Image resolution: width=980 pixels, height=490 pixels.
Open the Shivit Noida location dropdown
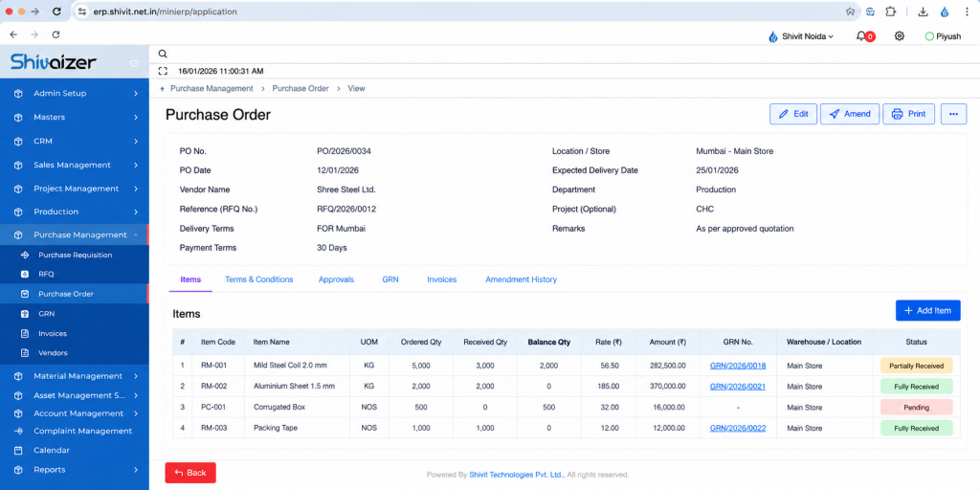801,37
